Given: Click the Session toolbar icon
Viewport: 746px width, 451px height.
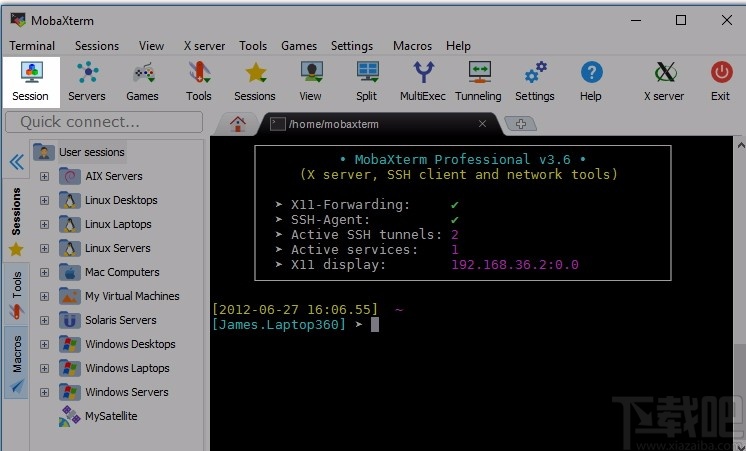Looking at the screenshot, I should click(x=31, y=82).
